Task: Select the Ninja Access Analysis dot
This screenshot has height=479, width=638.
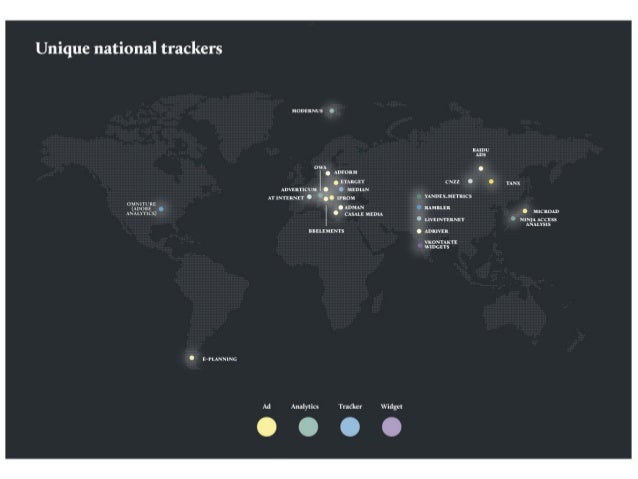Action: coord(513,219)
